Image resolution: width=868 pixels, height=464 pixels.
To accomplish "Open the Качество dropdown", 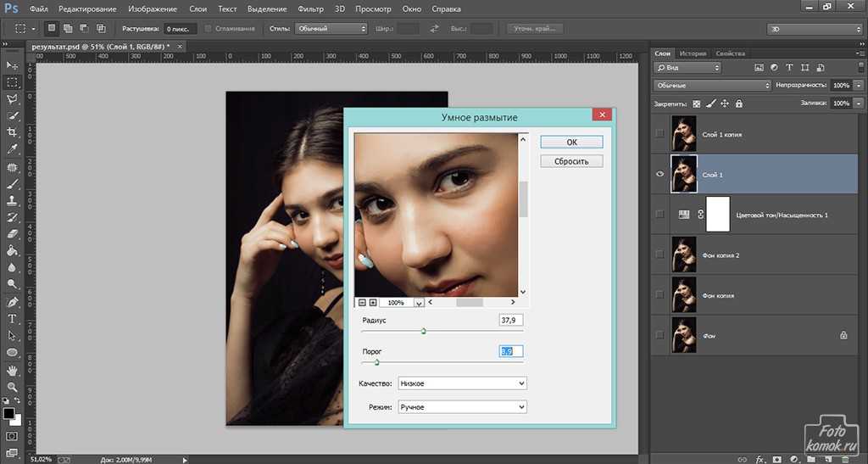I will click(x=462, y=383).
